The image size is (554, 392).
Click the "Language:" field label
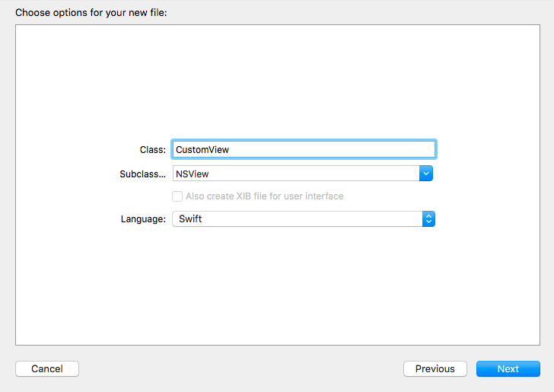pyautogui.click(x=143, y=219)
